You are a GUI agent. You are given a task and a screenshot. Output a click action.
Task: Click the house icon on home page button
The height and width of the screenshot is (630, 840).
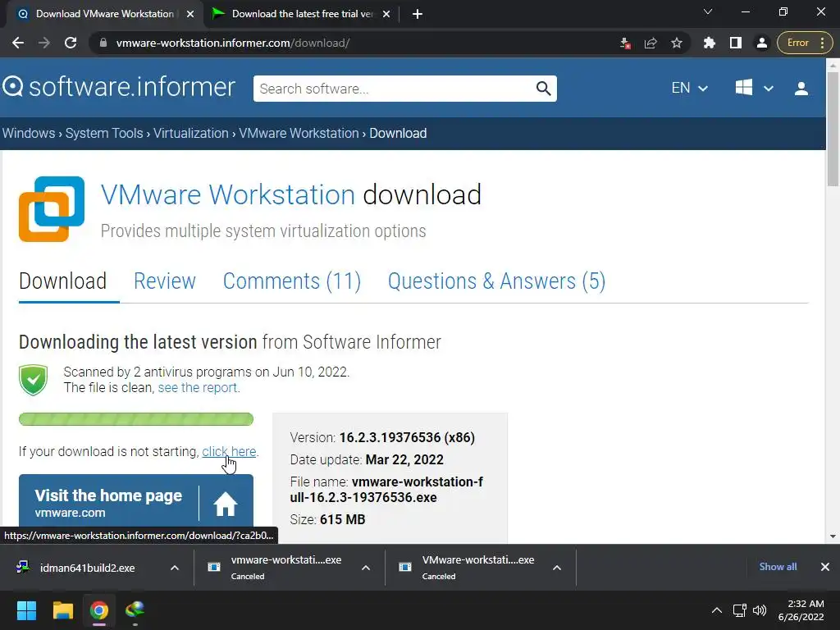225,504
